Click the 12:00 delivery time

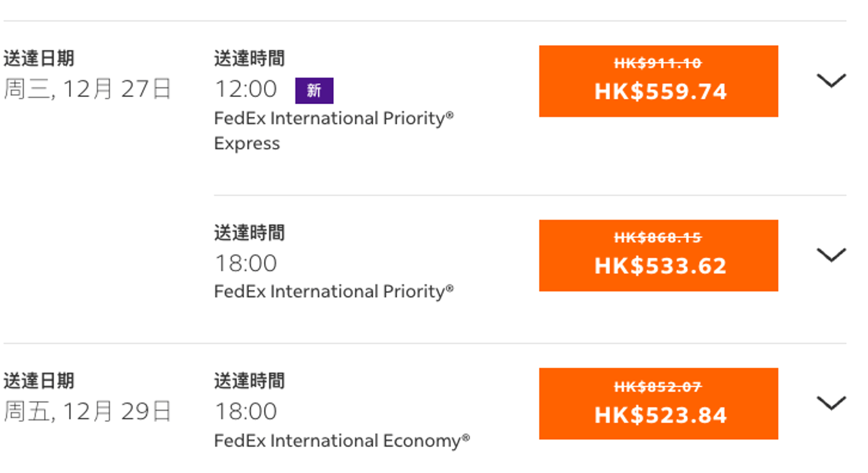(246, 89)
